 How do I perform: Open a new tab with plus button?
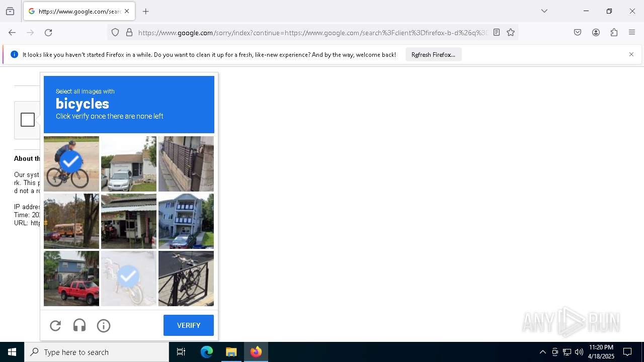tap(145, 11)
